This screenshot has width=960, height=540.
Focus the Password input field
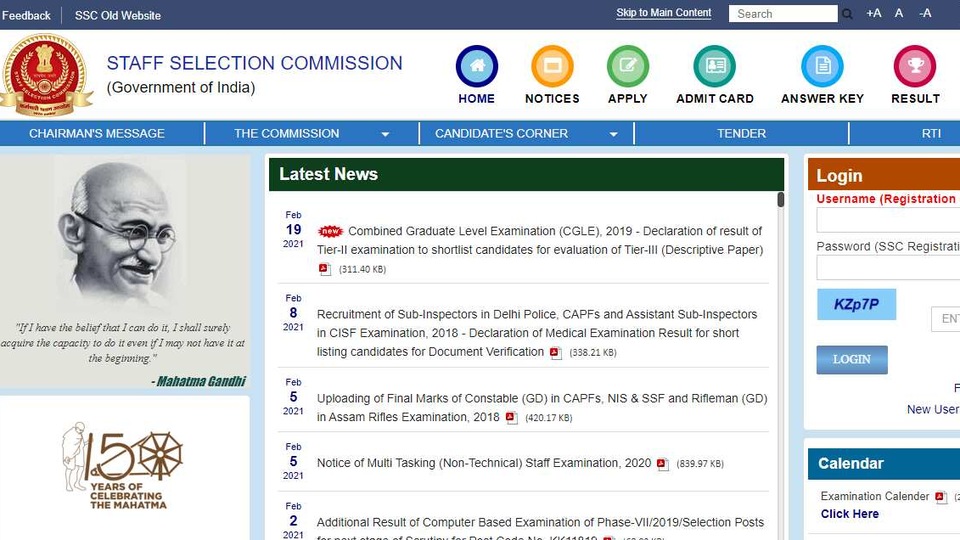coord(888,268)
